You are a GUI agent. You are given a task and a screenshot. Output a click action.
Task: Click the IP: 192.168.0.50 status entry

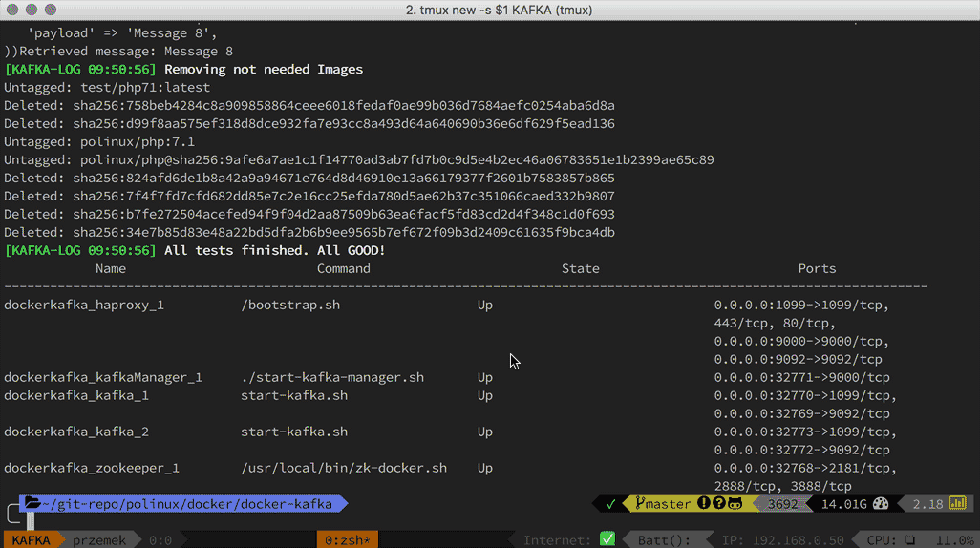(x=782, y=539)
